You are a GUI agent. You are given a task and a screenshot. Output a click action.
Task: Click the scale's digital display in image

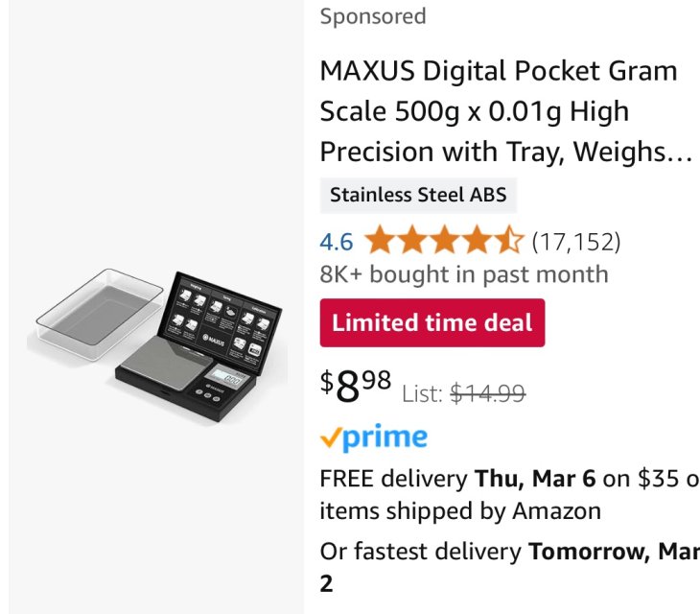(227, 376)
